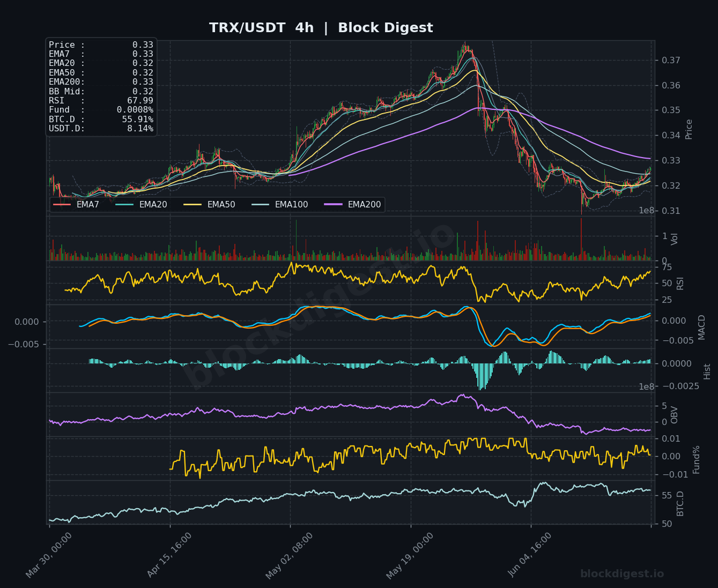The width and height of the screenshot is (718, 588).
Task: Select the EMA7 legend entry
Action: click(76, 204)
